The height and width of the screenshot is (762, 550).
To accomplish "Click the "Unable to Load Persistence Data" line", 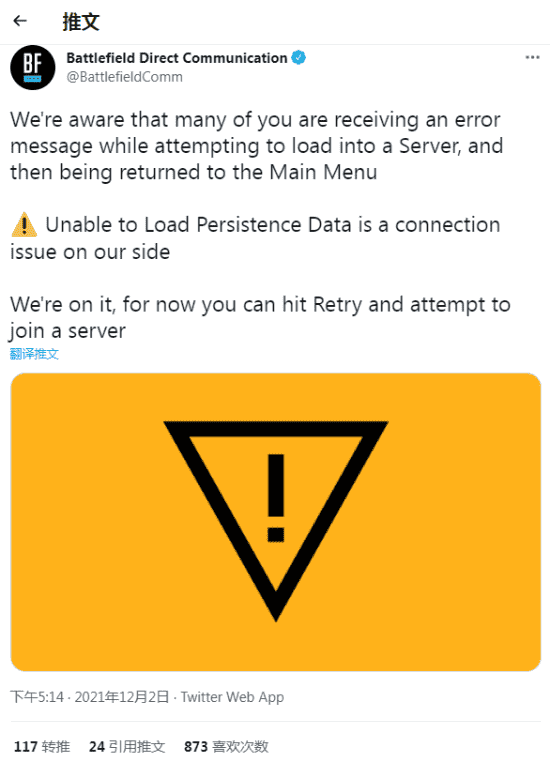I will point(255,238).
